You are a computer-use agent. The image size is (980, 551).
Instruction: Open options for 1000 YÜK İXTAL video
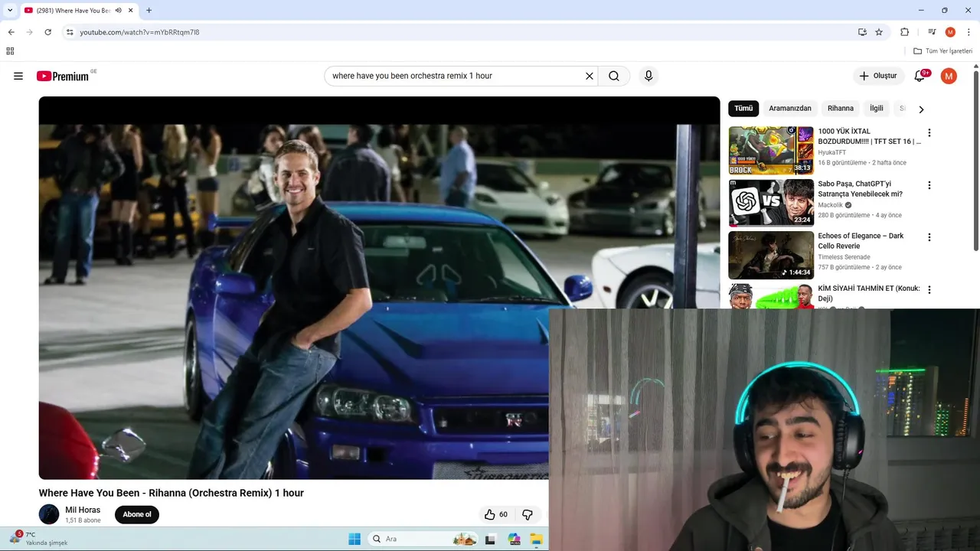click(x=929, y=133)
